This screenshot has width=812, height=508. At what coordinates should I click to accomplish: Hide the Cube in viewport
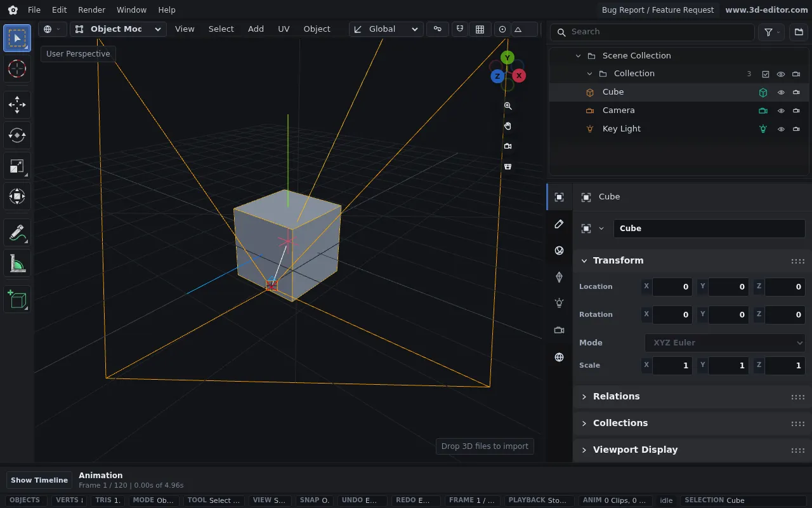point(781,92)
